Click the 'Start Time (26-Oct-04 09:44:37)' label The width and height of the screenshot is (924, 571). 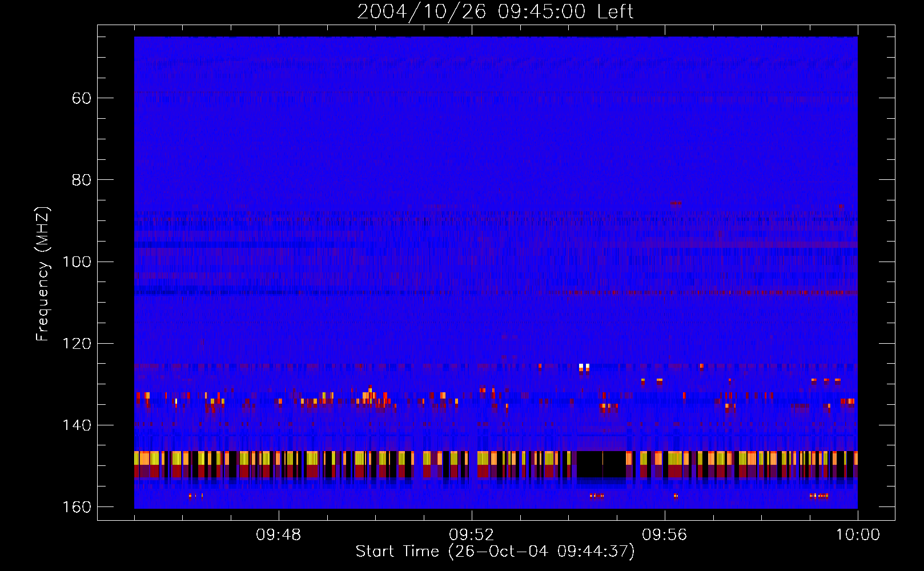tap(495, 552)
